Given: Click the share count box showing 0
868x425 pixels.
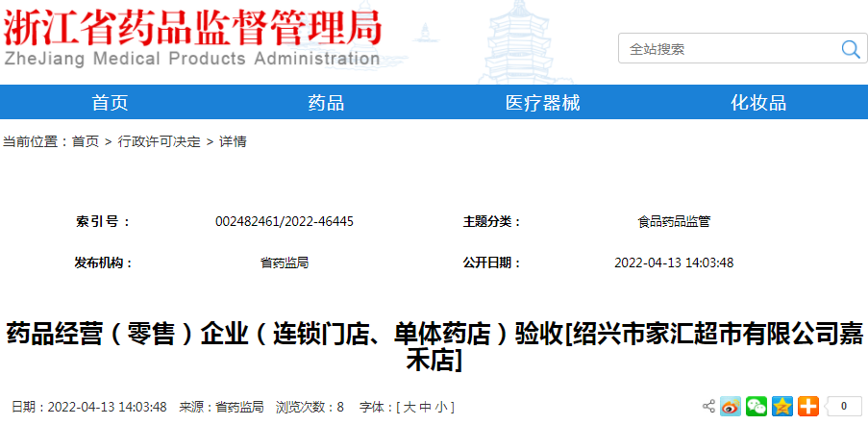Looking at the screenshot, I should tap(843, 407).
